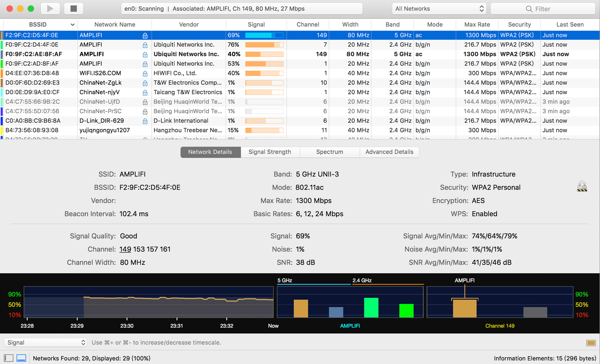Open the Advanced Details tab
The width and height of the screenshot is (600, 364).
389,152
